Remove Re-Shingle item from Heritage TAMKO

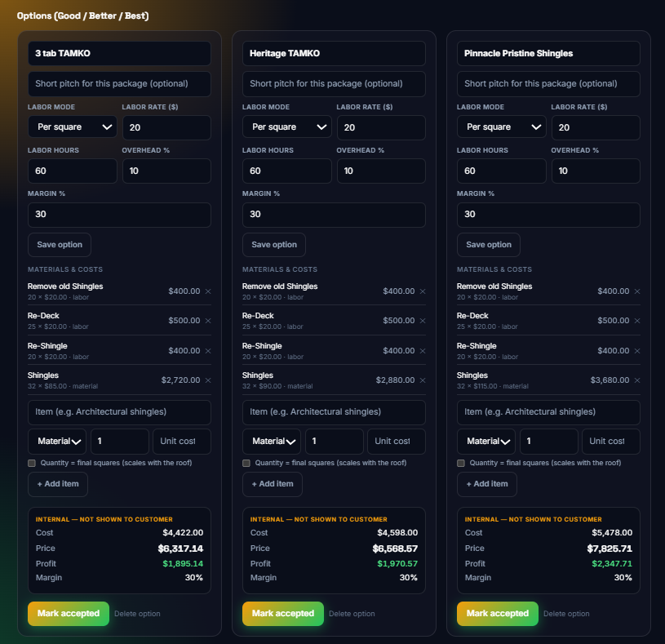(423, 350)
